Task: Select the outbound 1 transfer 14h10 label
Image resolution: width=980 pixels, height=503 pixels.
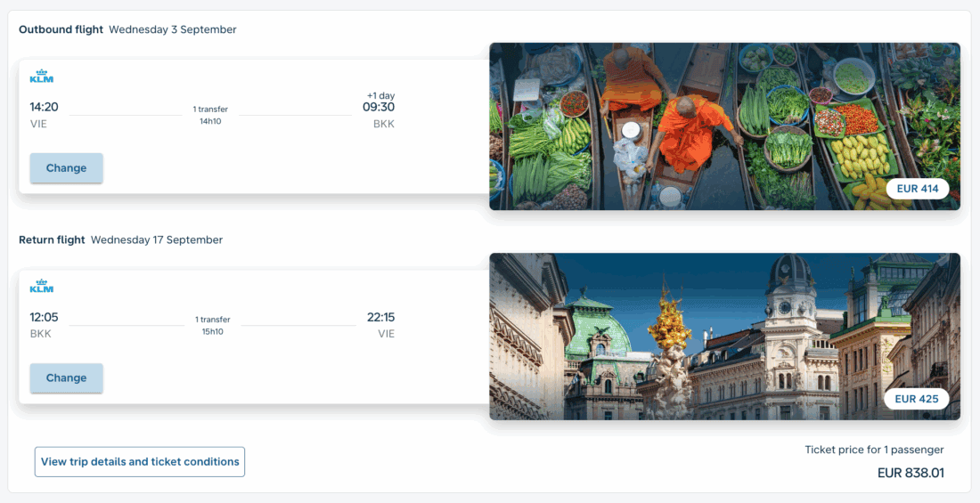Action: click(210, 115)
